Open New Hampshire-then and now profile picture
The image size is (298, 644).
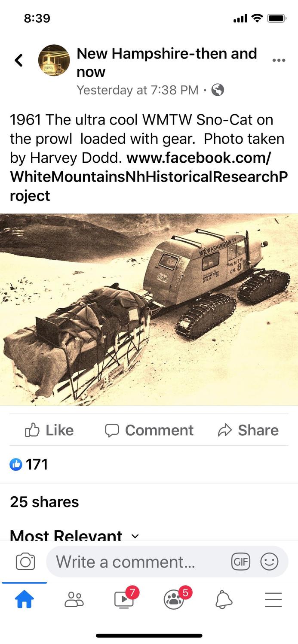(54, 60)
